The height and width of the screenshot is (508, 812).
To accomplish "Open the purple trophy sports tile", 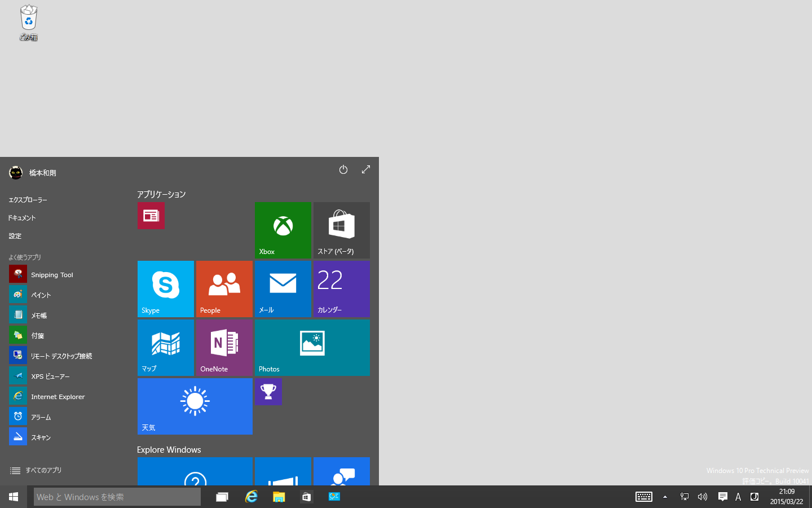I will [268, 392].
